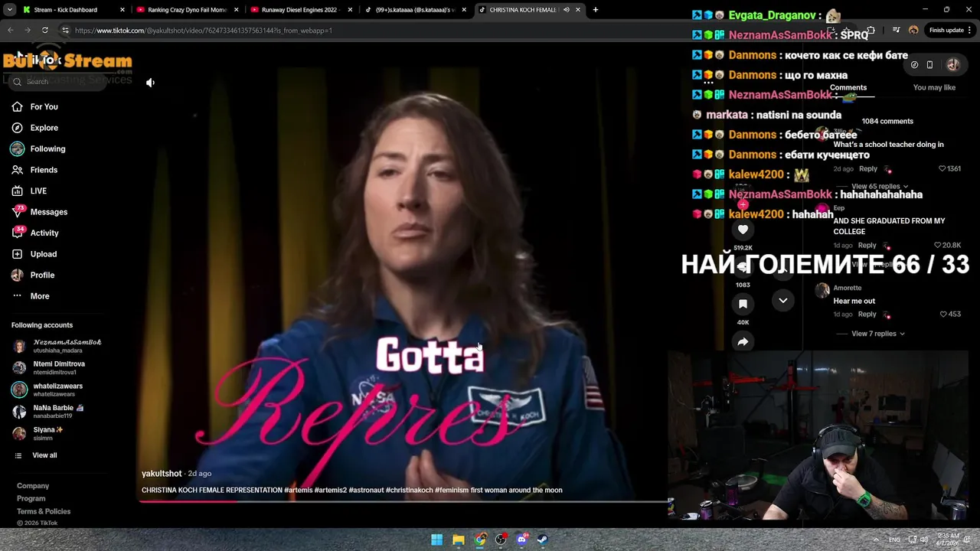The height and width of the screenshot is (551, 980).
Task: Switch to You may like tab
Action: [934, 87]
